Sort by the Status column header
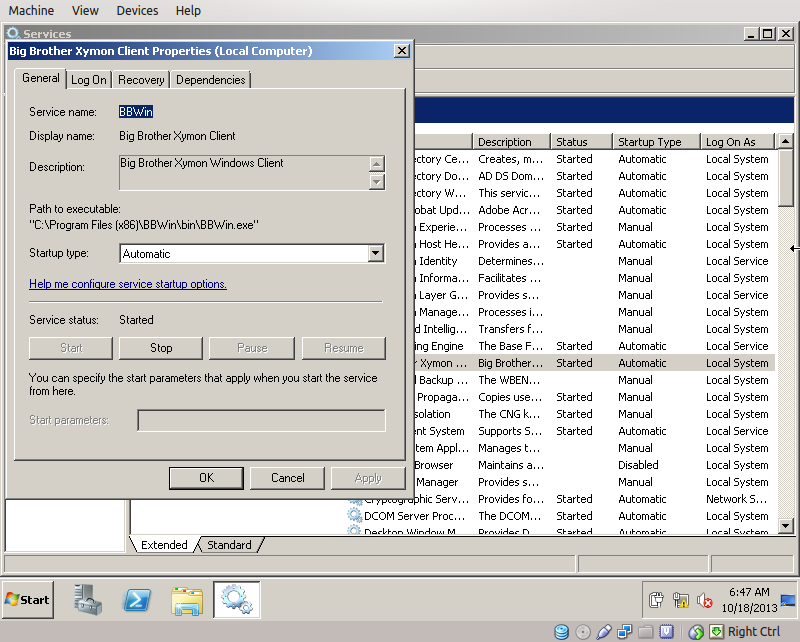This screenshot has height=642, width=800. (582, 141)
